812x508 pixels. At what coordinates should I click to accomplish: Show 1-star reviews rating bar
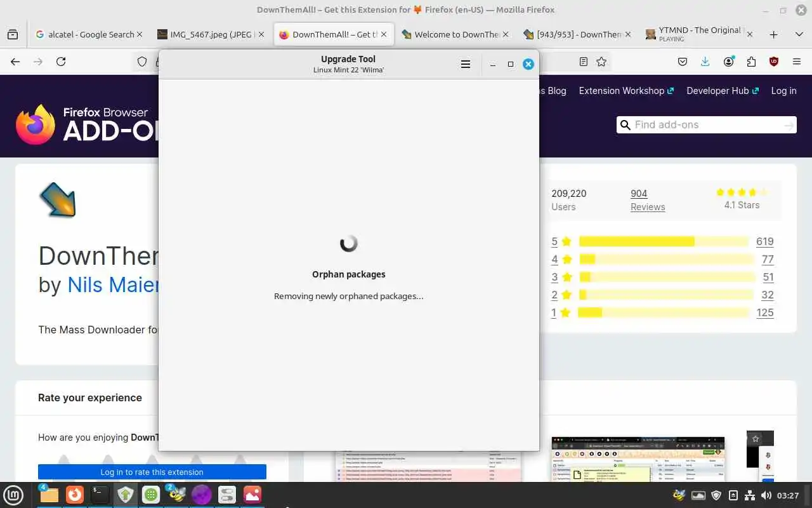pyautogui.click(x=664, y=312)
